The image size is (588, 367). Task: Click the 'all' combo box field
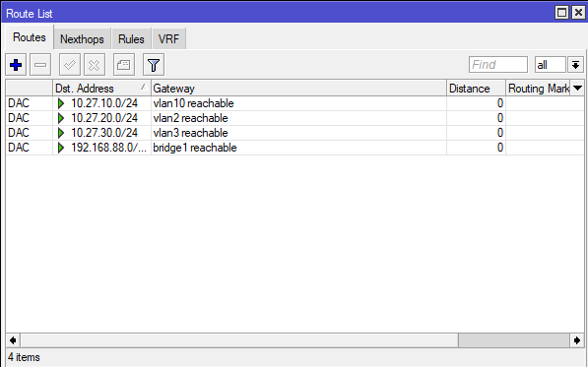tap(551, 65)
